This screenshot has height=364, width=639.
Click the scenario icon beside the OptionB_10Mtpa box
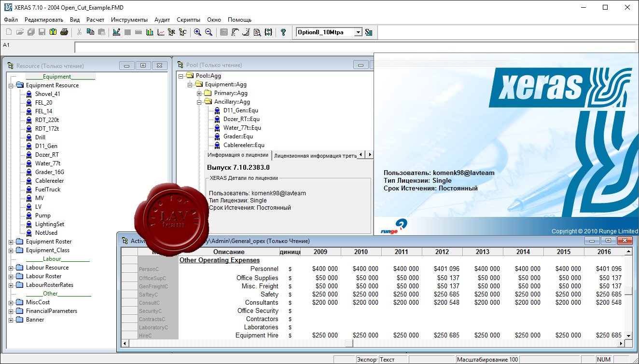tap(369, 32)
